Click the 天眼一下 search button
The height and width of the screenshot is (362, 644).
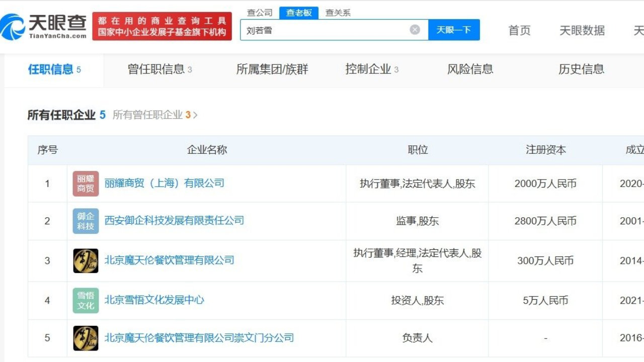454,30
